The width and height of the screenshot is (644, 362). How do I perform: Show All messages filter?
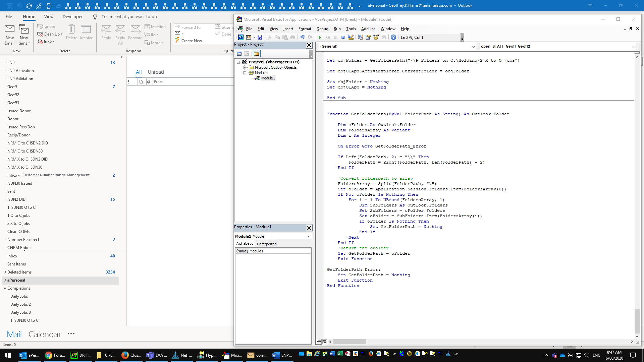pos(139,72)
